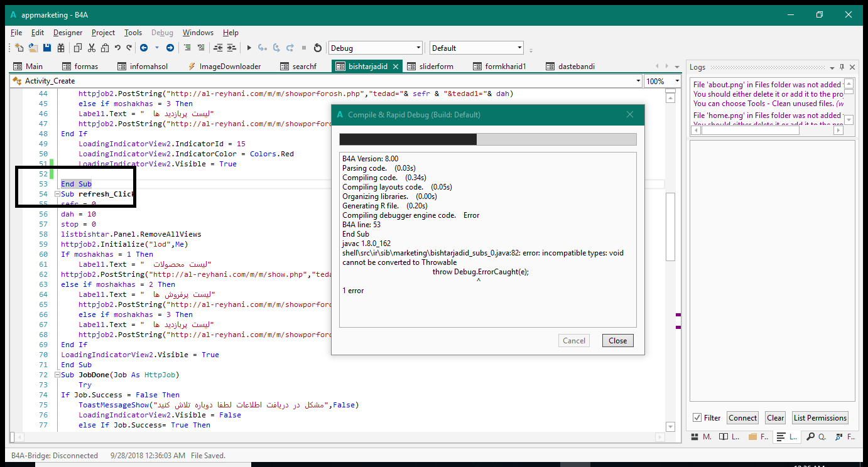
Task: Open the Default build configuration dropdown
Action: tap(519, 48)
